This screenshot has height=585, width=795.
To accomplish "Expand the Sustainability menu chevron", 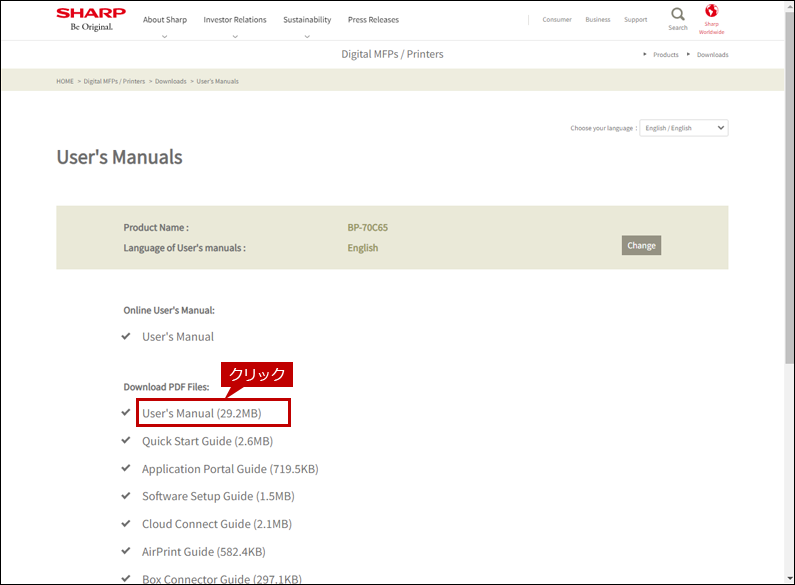I will [307, 36].
